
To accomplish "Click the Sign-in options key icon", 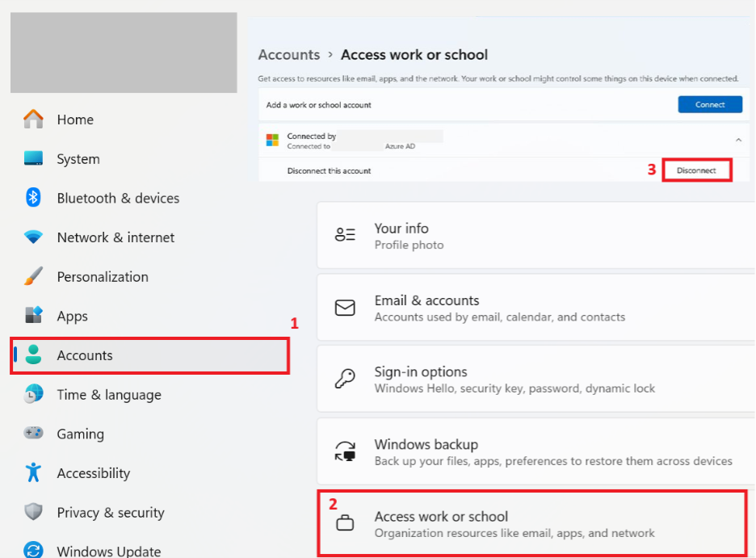I will tap(345, 379).
